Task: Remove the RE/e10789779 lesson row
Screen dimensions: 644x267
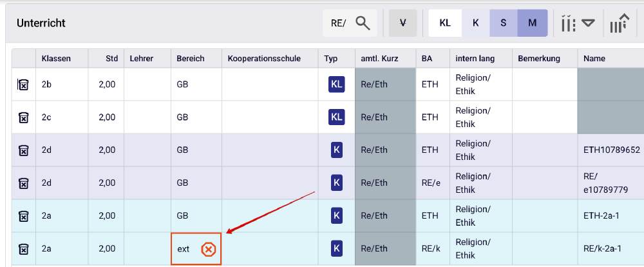Action: [23, 183]
